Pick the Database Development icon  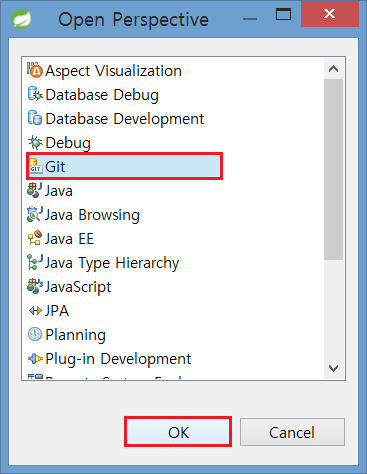pyautogui.click(x=35, y=118)
